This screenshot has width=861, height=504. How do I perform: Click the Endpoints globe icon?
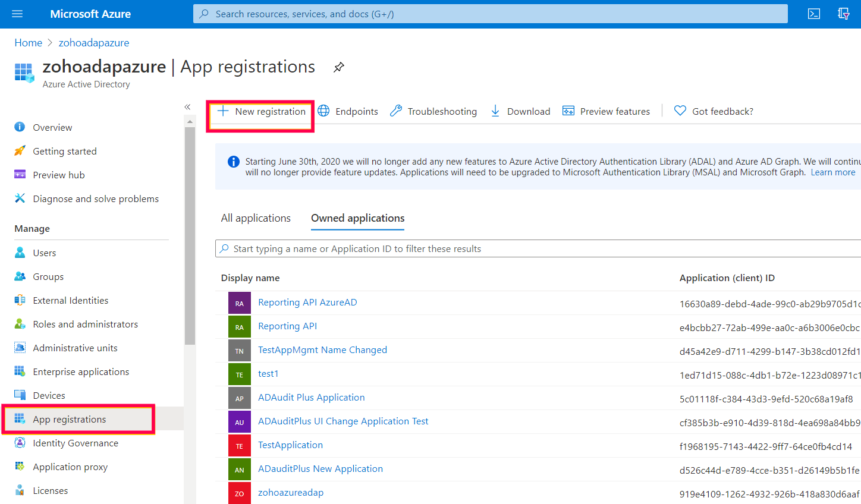(x=323, y=111)
